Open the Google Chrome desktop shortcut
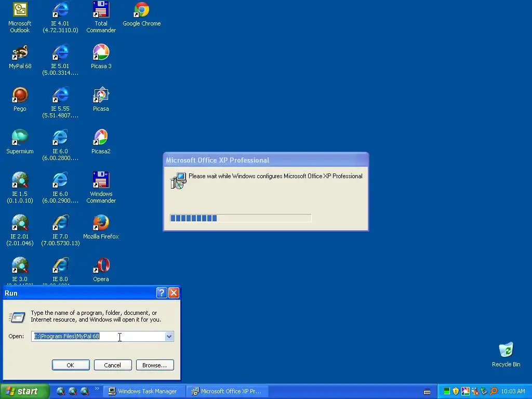This screenshot has width=532, height=399. click(141, 14)
